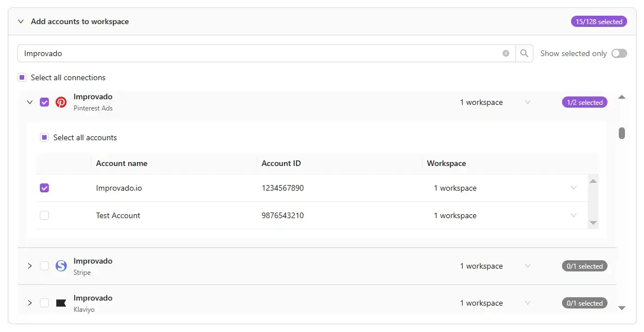Check the Test Account checkbox
644x332 pixels.
pos(44,215)
